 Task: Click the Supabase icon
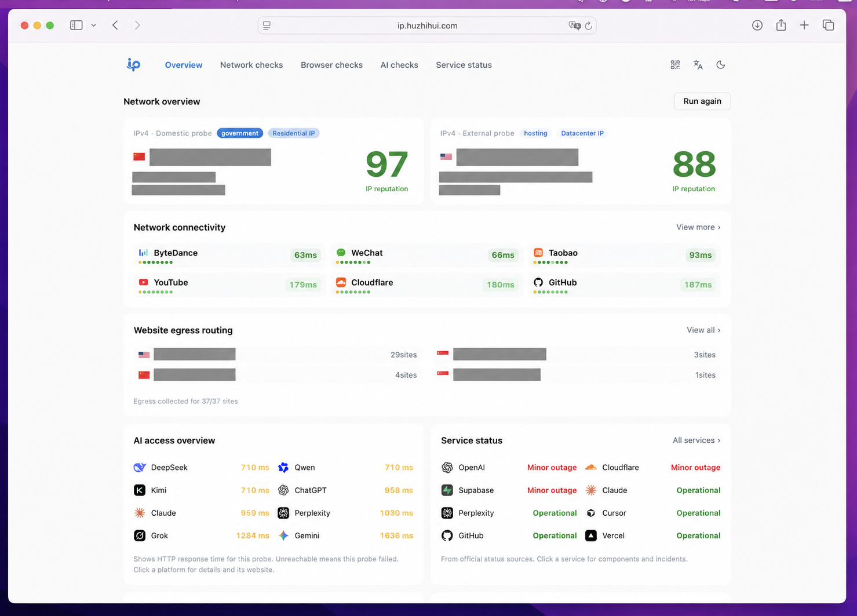[x=447, y=490]
